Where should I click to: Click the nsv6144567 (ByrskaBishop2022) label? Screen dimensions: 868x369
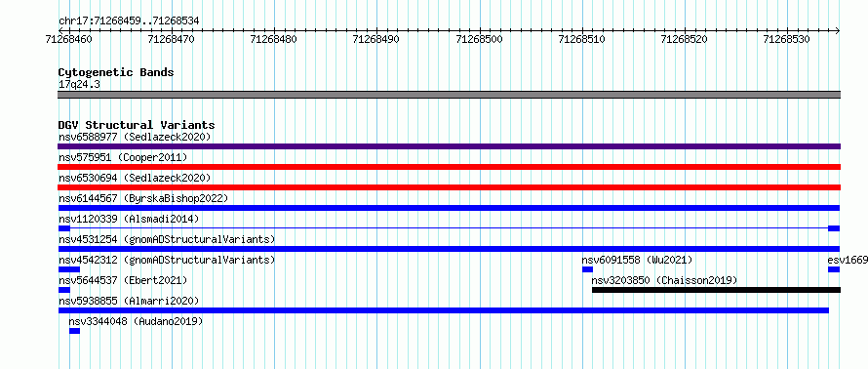pos(143,198)
